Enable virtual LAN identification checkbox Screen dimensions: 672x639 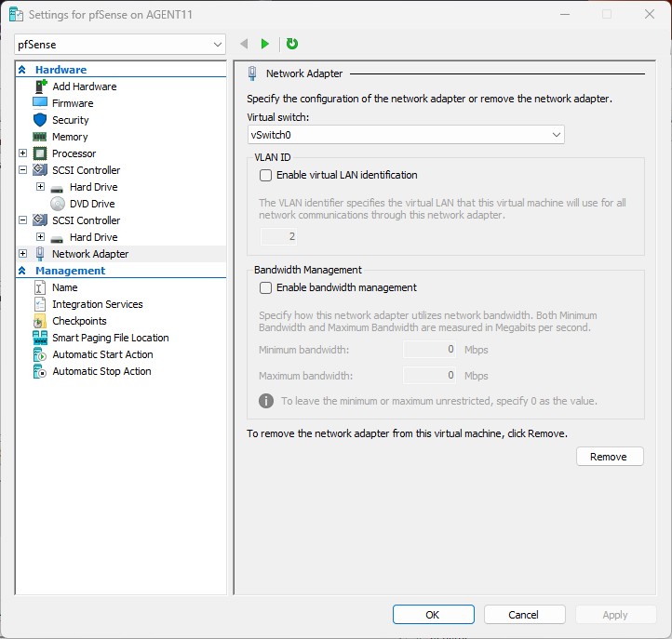coord(265,175)
